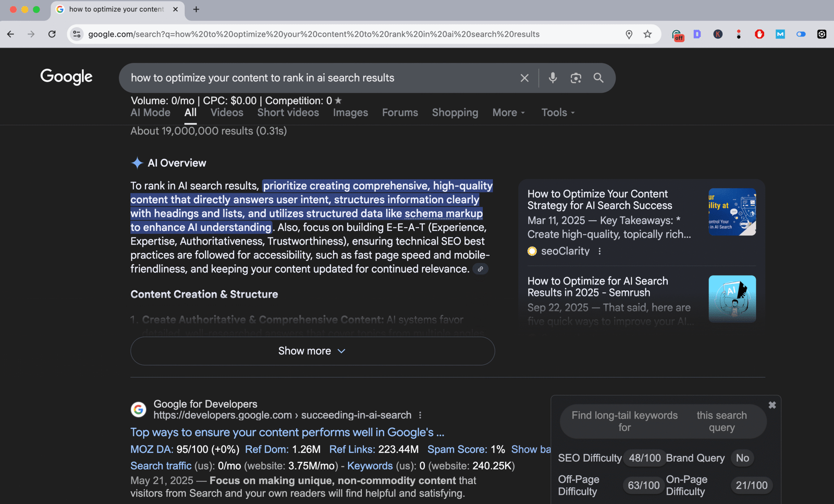Open the Tools dropdown
This screenshot has height=504, width=834.
coord(558,113)
